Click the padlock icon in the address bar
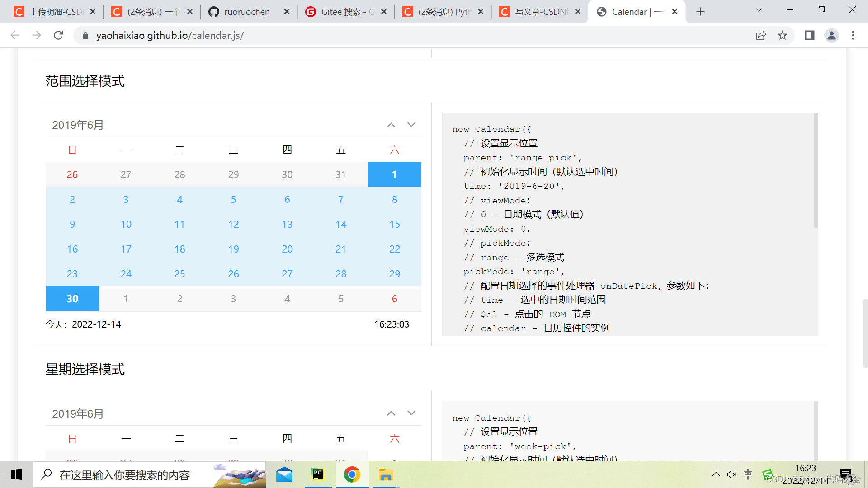 [x=85, y=35]
